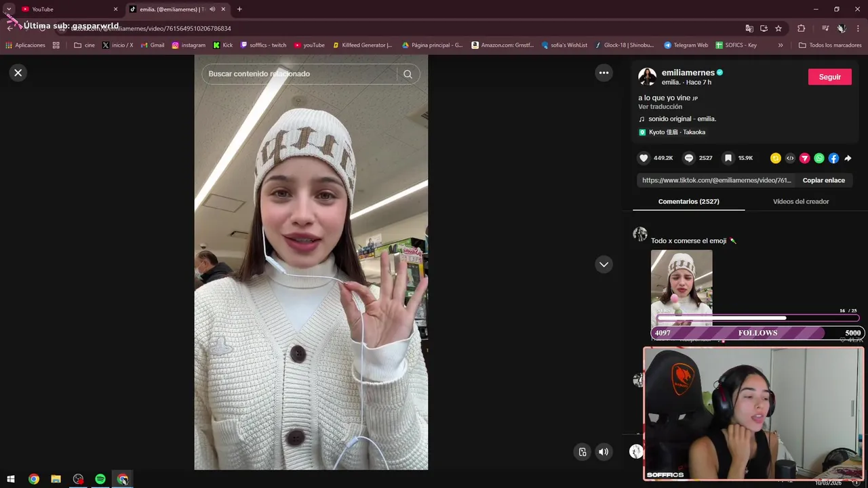Viewport: 868px width, 488px height.
Task: Open the 'inicio / X' bookmark
Action: pyautogui.click(x=117, y=45)
